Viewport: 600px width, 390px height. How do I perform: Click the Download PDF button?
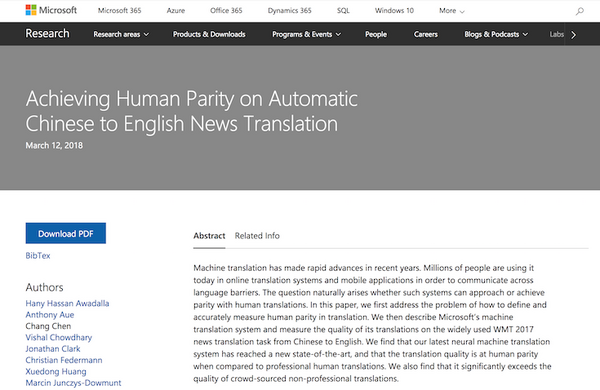click(66, 233)
